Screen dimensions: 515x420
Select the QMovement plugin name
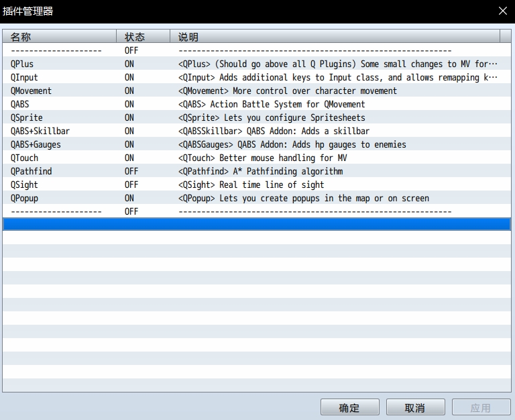pos(32,91)
